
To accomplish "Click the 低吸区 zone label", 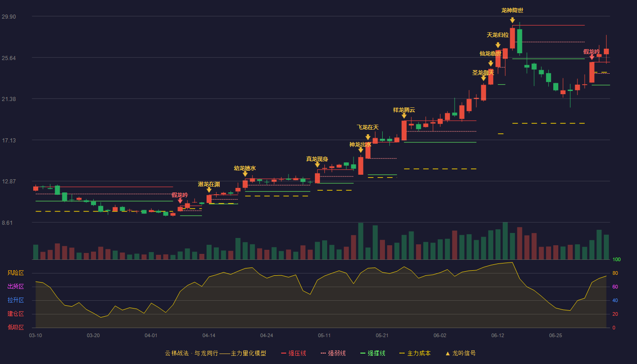I will 16,327.
